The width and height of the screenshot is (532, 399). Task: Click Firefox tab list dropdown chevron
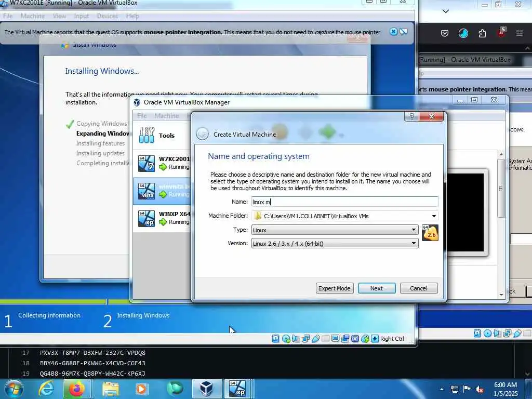tap(446, 11)
